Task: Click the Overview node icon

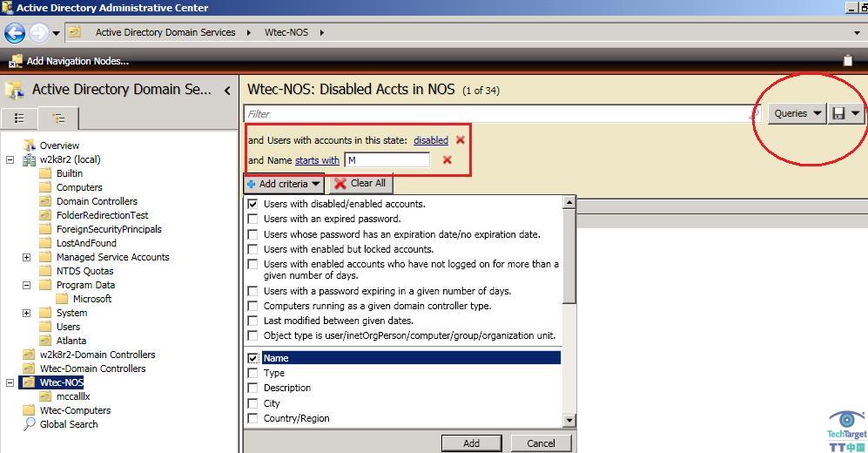Action: [x=29, y=145]
